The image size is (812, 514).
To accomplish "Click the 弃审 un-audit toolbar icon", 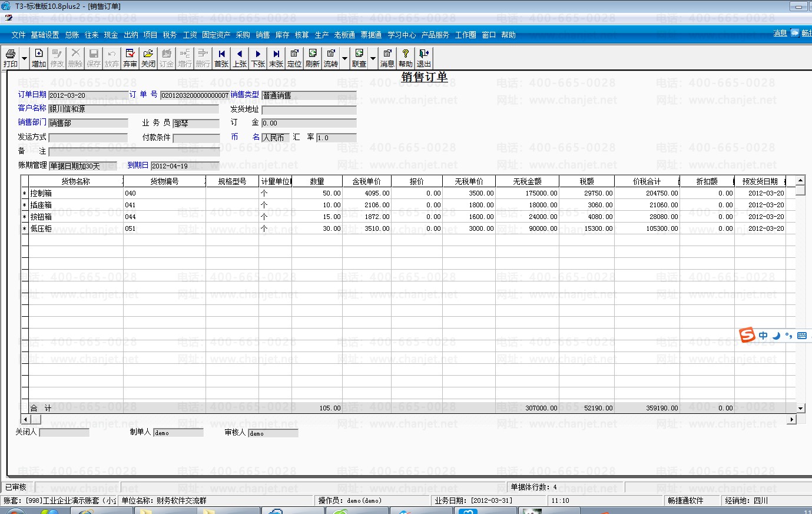I will coord(130,58).
